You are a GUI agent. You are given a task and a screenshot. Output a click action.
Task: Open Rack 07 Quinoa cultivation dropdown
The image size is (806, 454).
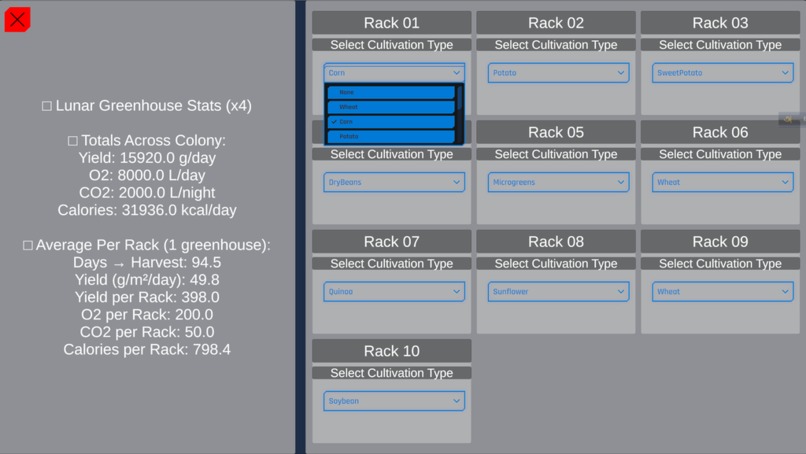coord(394,292)
